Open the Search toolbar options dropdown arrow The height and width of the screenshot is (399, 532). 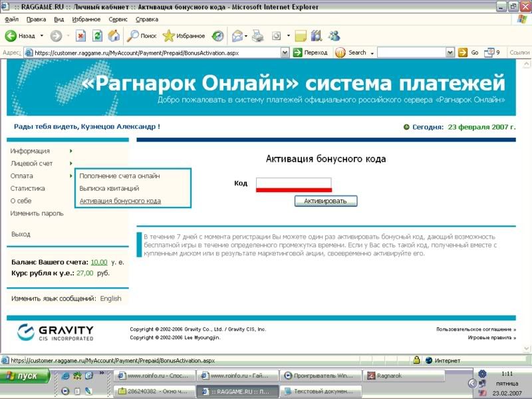click(x=372, y=53)
